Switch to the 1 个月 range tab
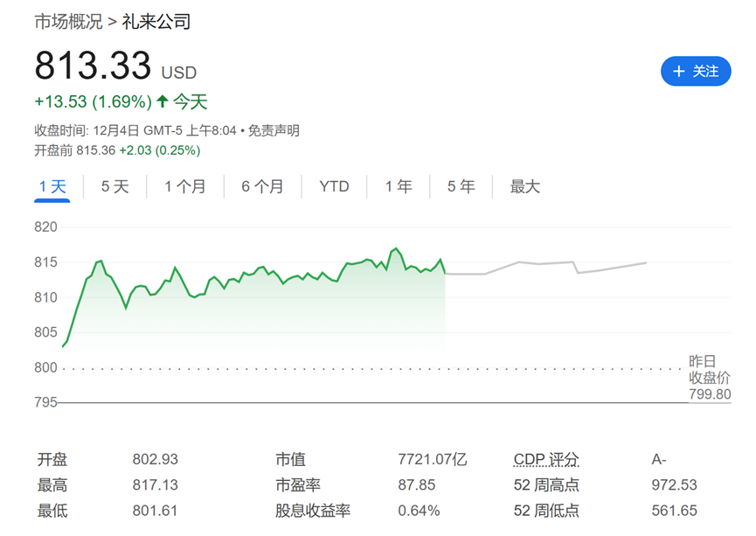 click(x=184, y=187)
